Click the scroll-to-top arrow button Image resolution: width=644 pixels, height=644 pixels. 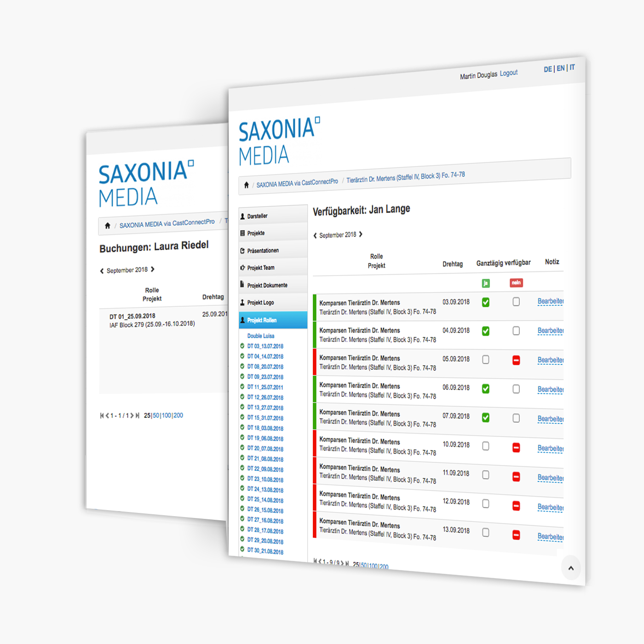571,568
